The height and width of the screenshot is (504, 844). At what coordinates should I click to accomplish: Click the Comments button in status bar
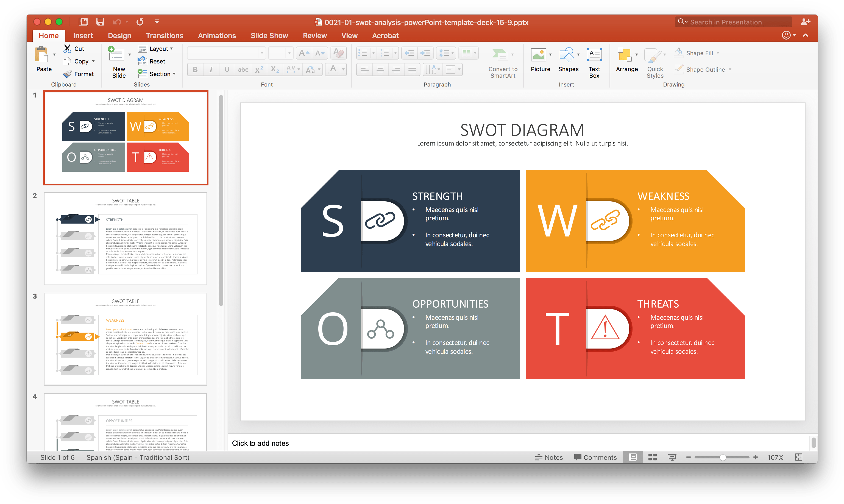pyautogui.click(x=595, y=457)
